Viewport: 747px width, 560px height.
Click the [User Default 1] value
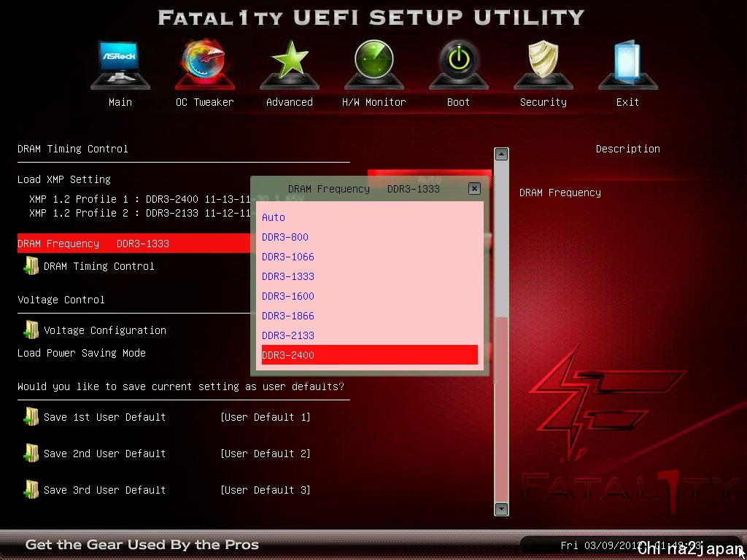point(266,417)
